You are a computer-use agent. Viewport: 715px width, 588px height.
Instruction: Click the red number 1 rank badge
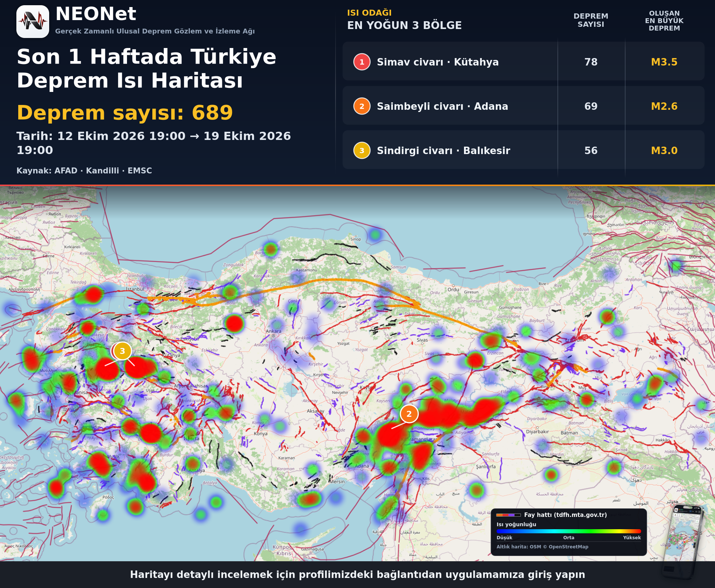tap(362, 62)
